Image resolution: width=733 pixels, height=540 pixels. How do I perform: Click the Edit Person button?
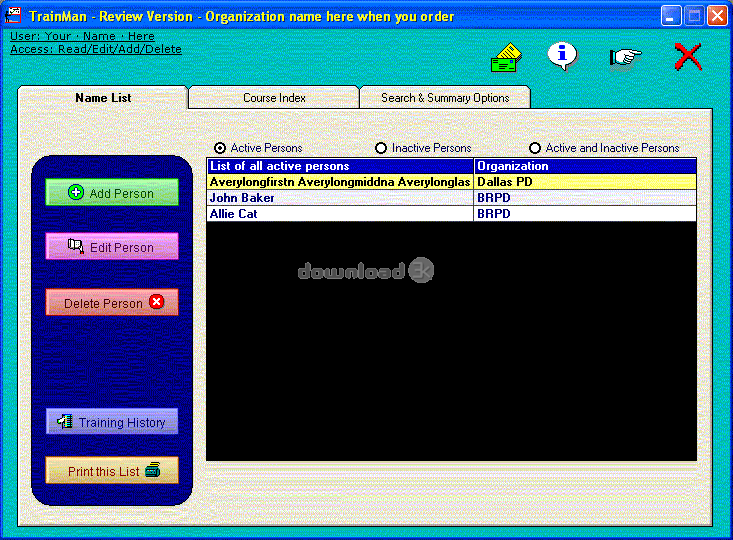tap(112, 247)
